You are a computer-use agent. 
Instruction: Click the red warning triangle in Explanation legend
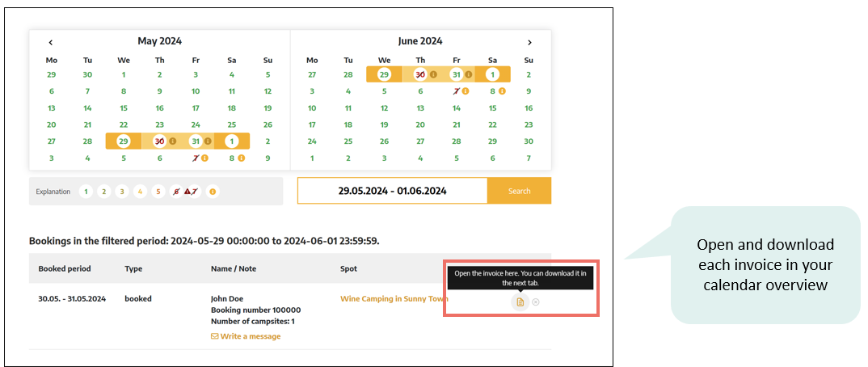pyautogui.click(x=188, y=192)
